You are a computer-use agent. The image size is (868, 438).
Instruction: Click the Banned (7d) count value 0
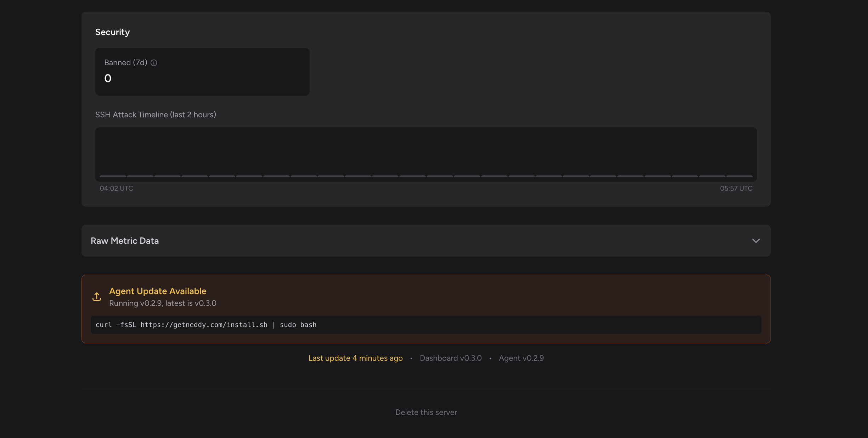point(108,78)
